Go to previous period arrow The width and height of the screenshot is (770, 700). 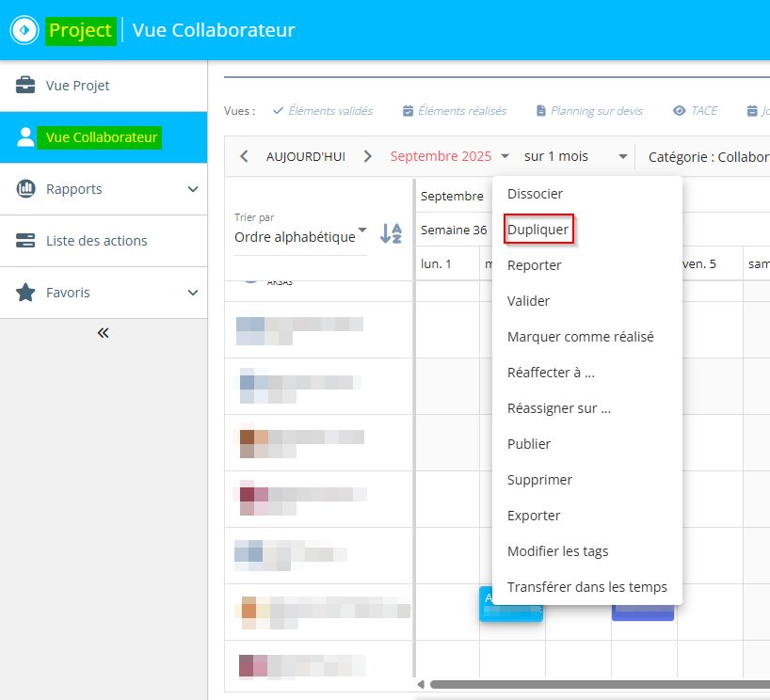pos(244,156)
